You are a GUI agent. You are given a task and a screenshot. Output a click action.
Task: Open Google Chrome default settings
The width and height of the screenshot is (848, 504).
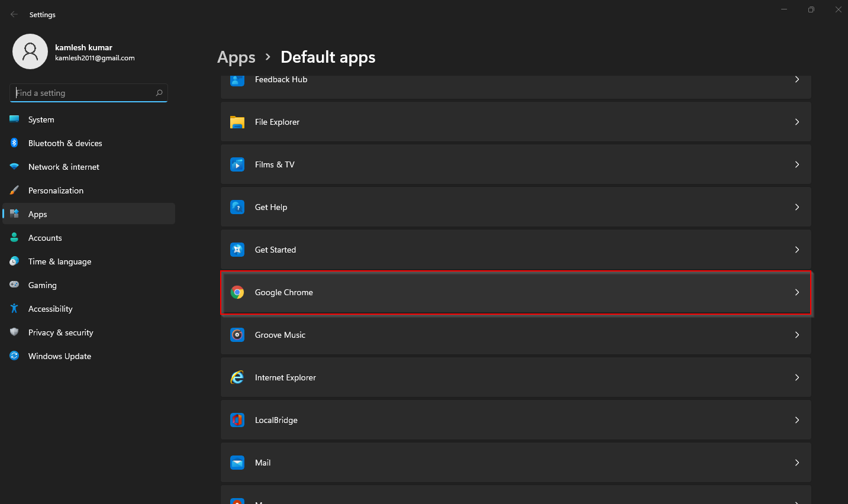(x=515, y=292)
